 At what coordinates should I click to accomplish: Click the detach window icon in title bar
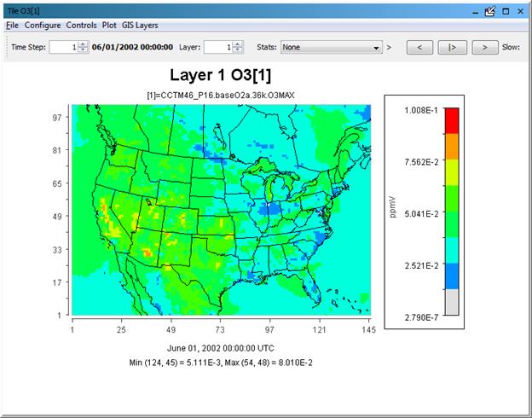click(x=490, y=11)
